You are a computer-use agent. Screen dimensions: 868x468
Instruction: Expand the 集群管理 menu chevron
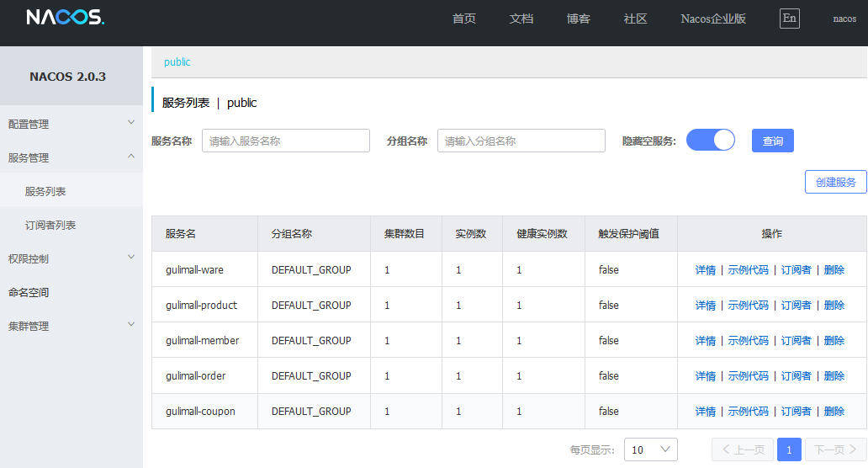coord(131,325)
